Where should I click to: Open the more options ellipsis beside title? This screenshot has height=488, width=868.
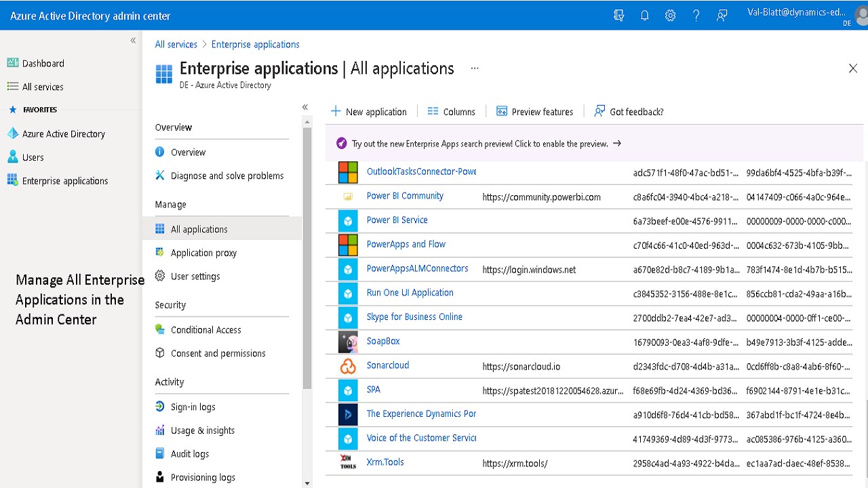[475, 68]
